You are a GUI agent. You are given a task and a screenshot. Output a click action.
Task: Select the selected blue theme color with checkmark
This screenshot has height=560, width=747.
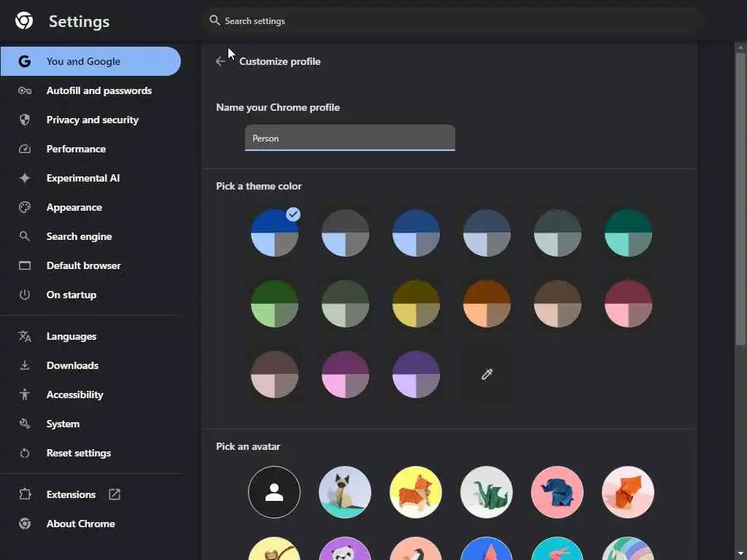[274, 233]
